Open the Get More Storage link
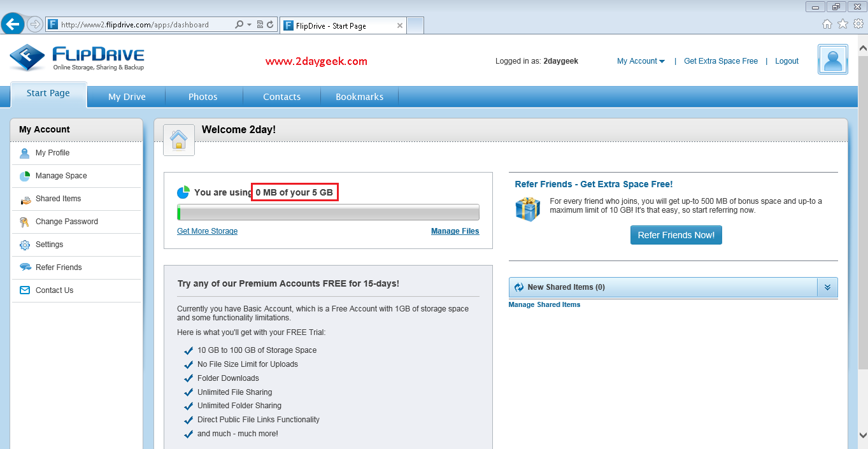 coord(207,231)
